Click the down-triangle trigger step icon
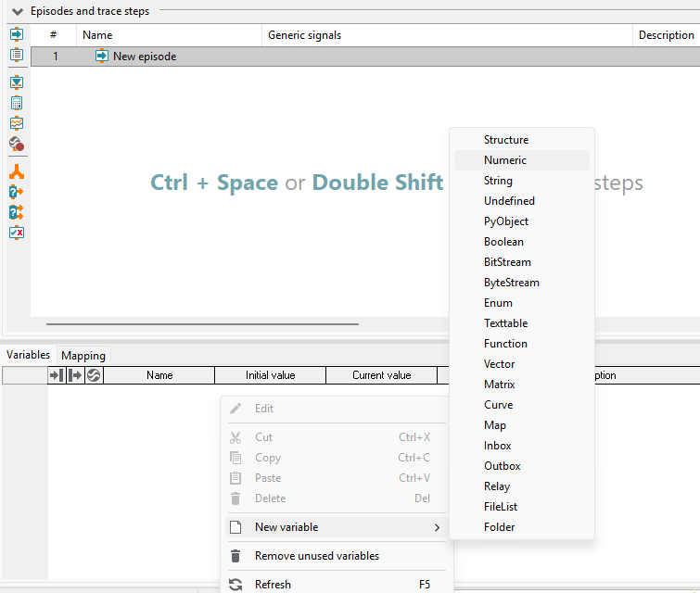This screenshot has height=593, width=700. 17,82
